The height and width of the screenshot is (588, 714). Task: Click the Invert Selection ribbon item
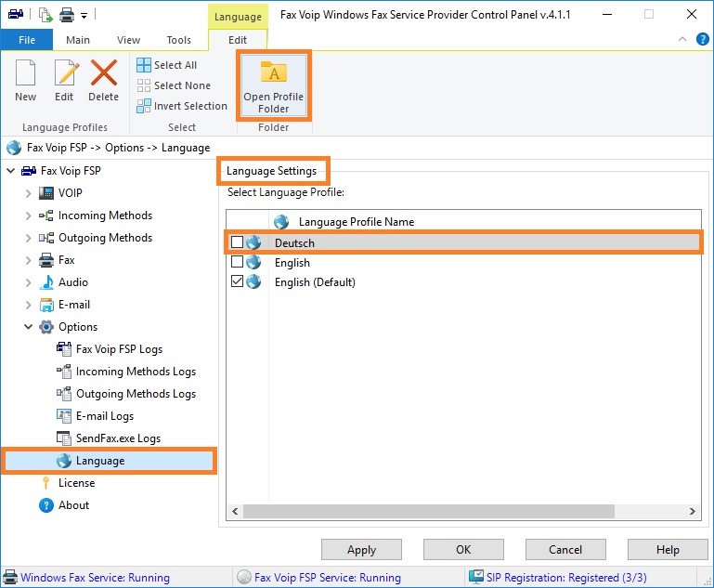coord(182,106)
